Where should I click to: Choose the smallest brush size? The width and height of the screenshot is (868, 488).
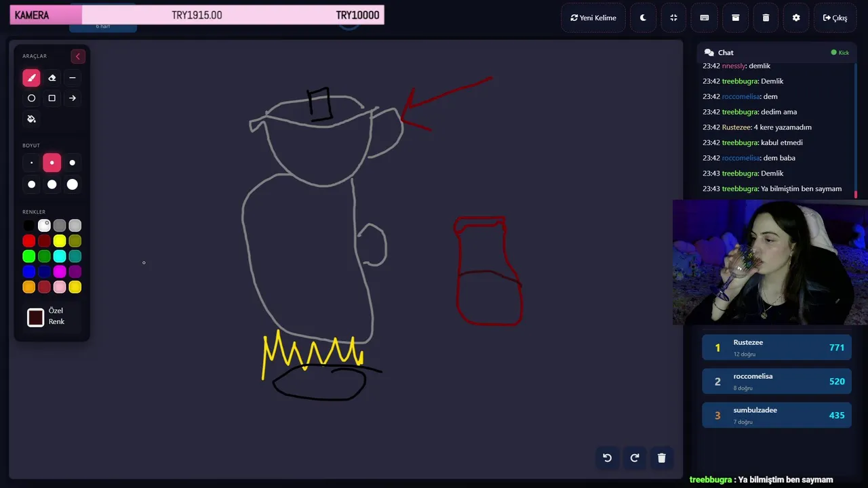coord(31,163)
